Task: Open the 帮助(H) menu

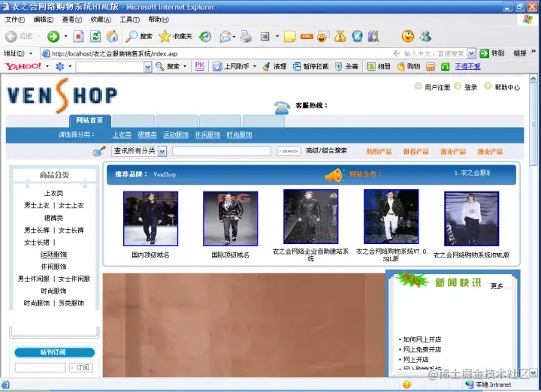Action: pyautogui.click(x=159, y=20)
